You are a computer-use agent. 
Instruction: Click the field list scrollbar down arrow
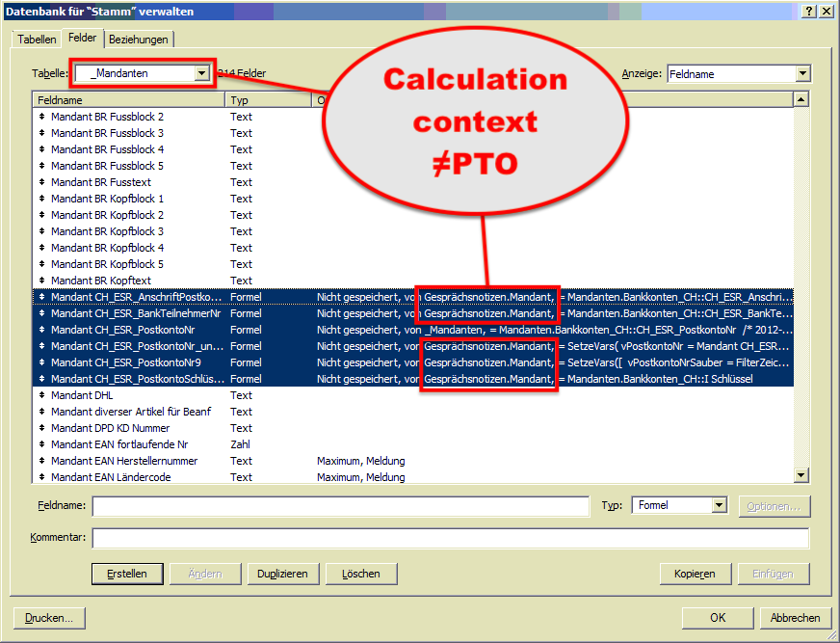click(801, 474)
